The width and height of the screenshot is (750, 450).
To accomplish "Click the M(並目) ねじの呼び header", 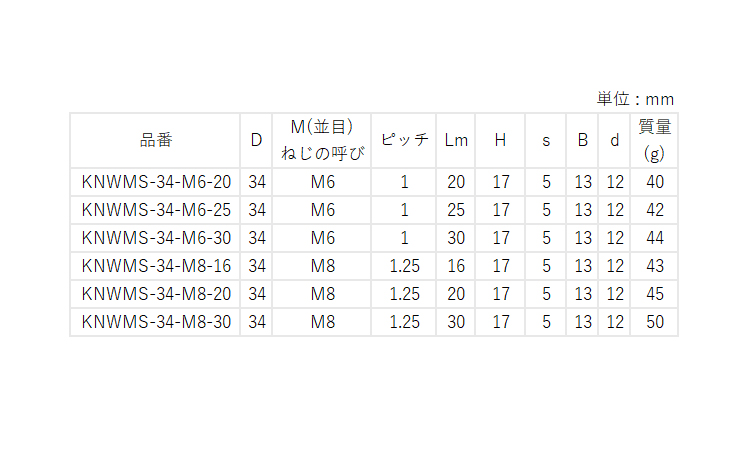I will [x=322, y=140].
